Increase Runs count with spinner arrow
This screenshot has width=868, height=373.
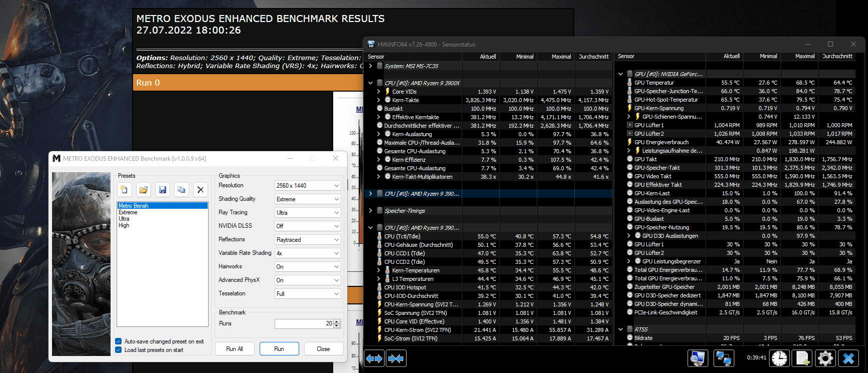tap(337, 321)
